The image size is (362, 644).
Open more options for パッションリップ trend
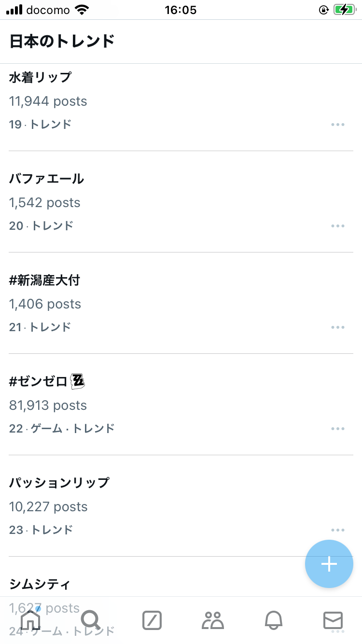[x=338, y=530]
